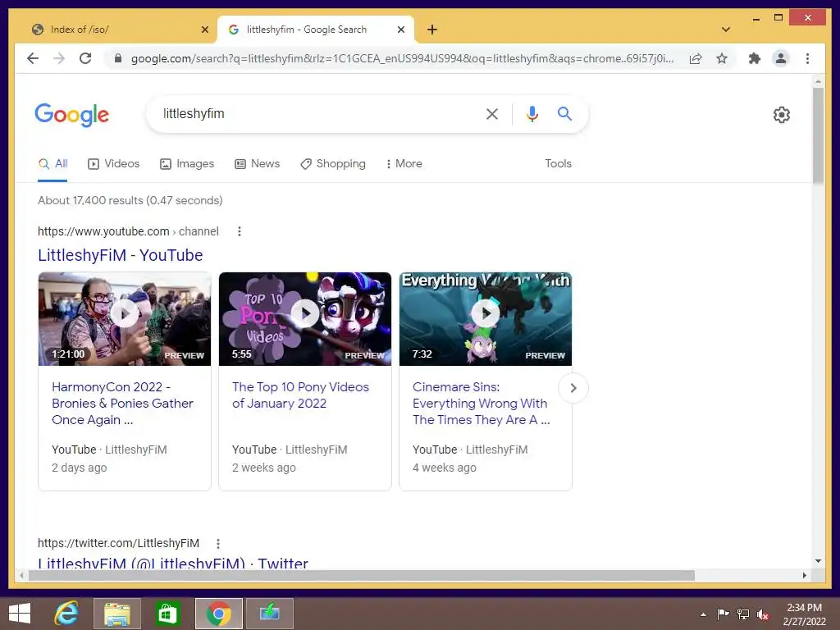Viewport: 840px width, 630px height.
Task: Click the scroll down arrow on the page
Action: point(818,561)
